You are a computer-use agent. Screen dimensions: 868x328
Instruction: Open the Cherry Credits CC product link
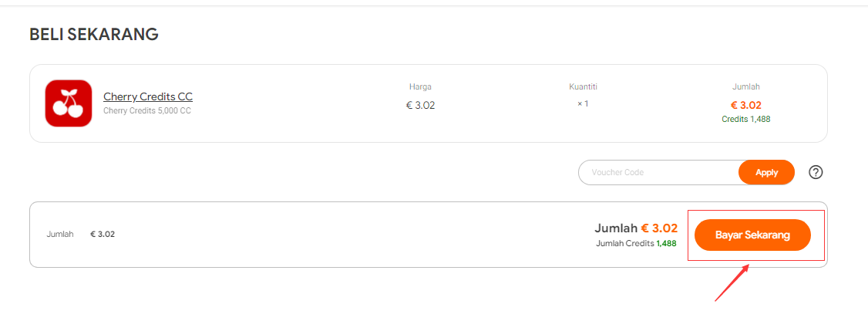click(148, 96)
